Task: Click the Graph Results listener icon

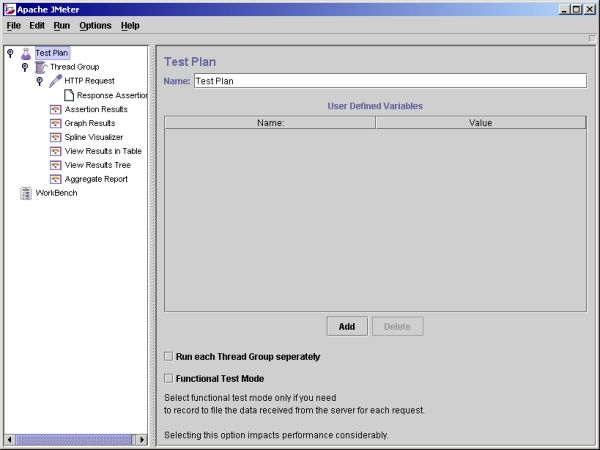Action: coord(55,123)
